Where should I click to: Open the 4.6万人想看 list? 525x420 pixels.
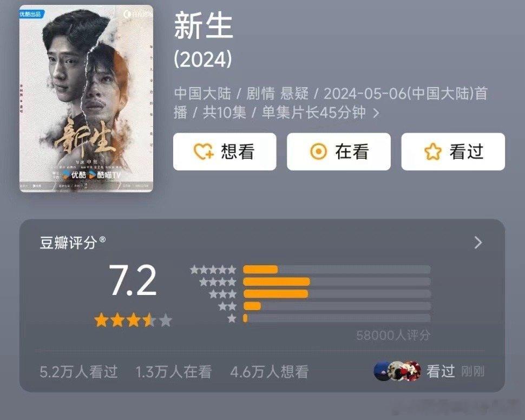click(x=269, y=372)
